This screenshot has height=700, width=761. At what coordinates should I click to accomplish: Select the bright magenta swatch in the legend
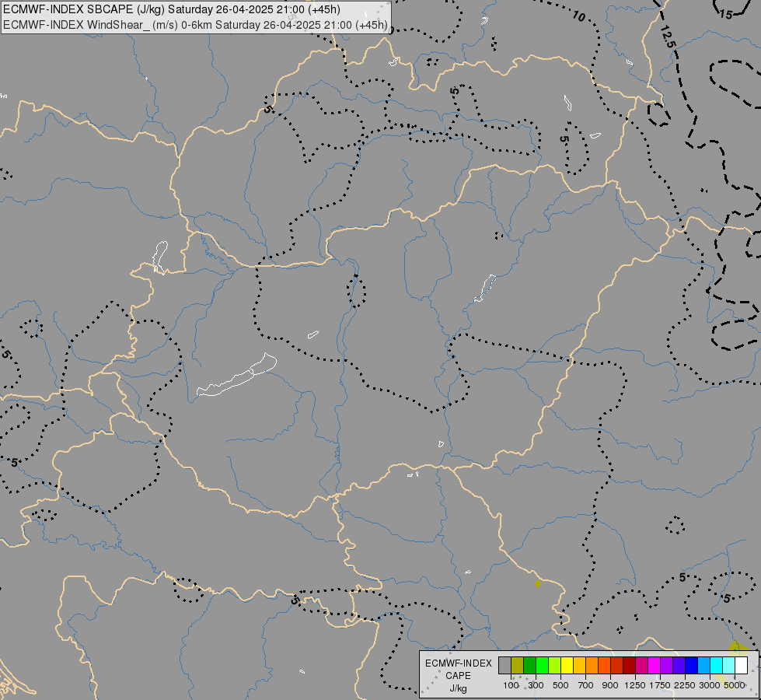[x=654, y=666]
